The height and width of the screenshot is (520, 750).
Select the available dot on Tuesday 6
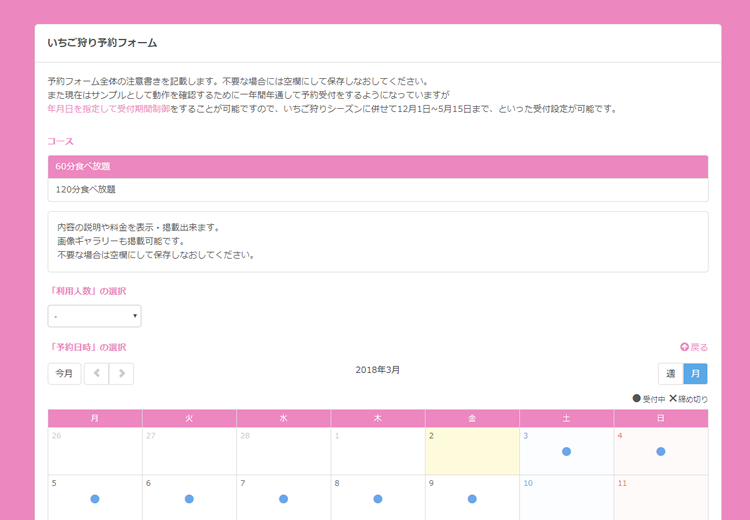click(x=189, y=498)
